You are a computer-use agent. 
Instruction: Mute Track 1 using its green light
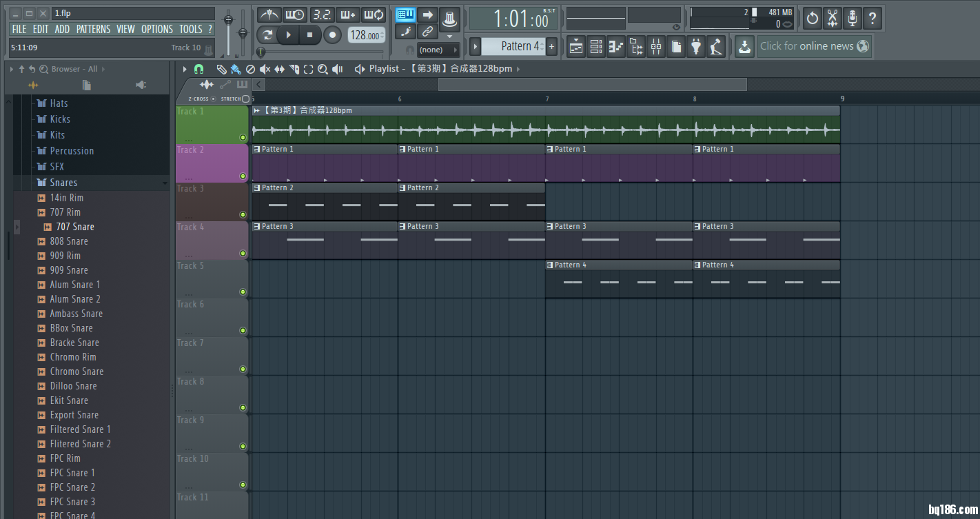[243, 137]
